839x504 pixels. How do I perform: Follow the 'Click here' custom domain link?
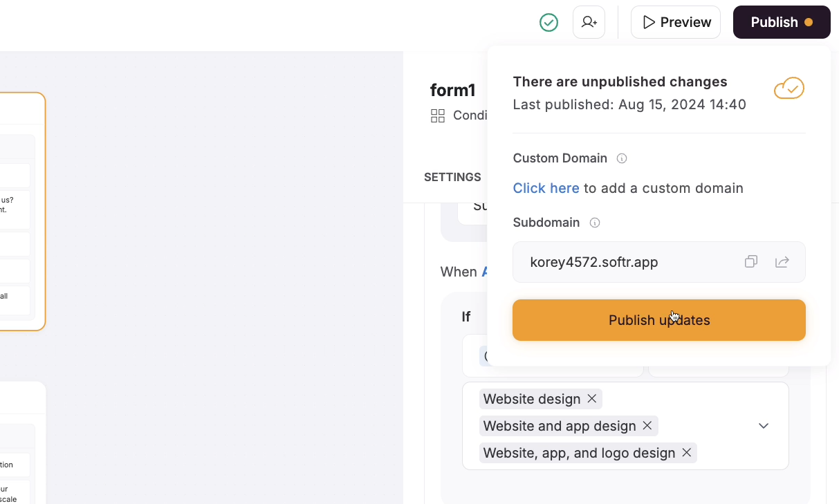(x=546, y=188)
